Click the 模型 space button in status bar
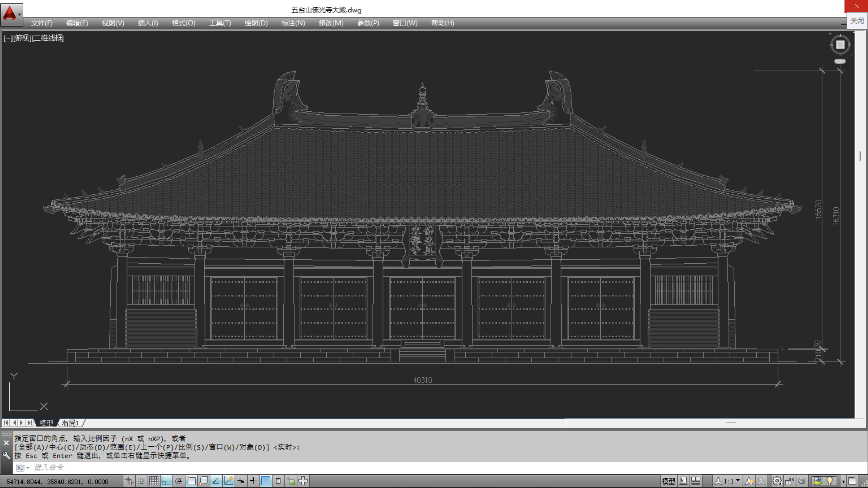868x488 pixels. [x=668, y=481]
